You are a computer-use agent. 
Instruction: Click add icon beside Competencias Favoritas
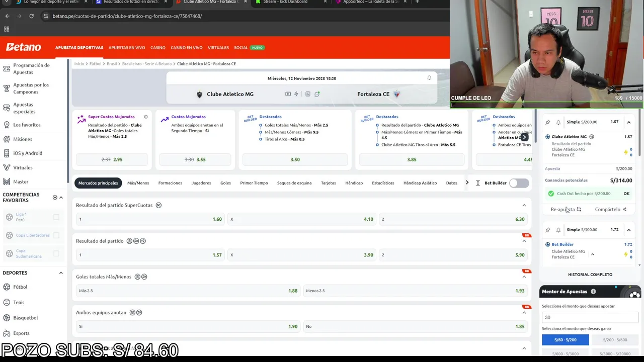coord(55,197)
